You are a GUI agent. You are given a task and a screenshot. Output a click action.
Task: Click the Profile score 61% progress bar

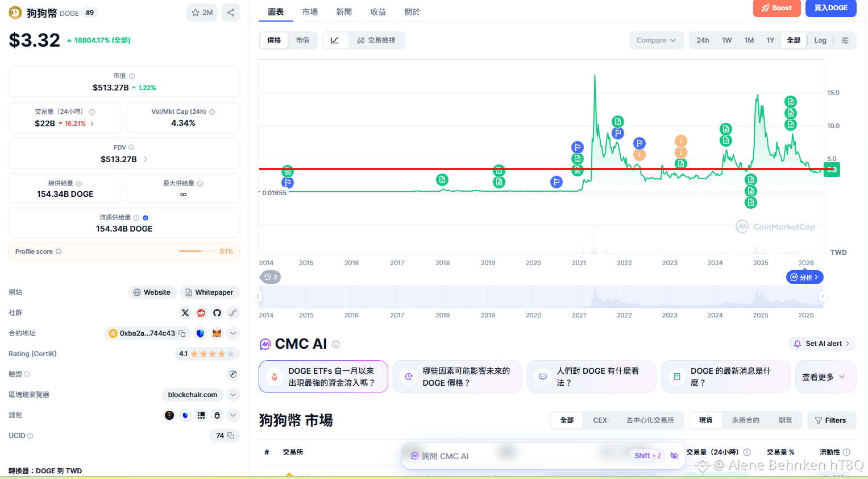[197, 251]
